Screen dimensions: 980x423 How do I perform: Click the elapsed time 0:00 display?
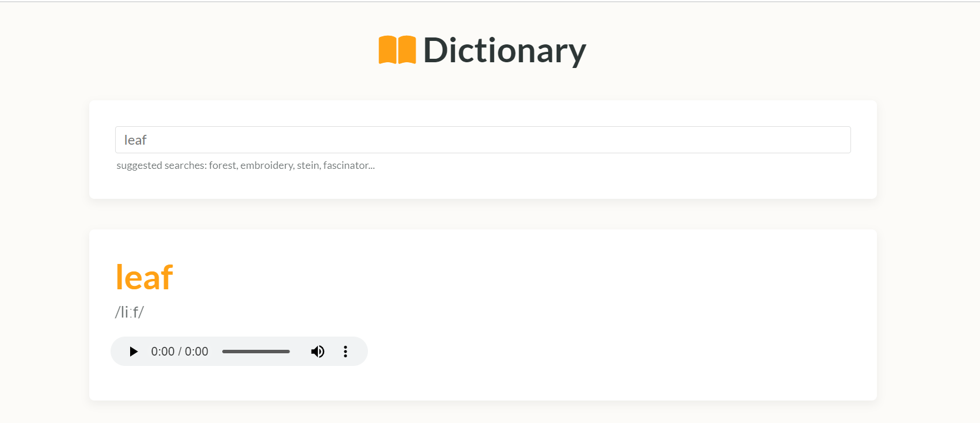pos(162,351)
